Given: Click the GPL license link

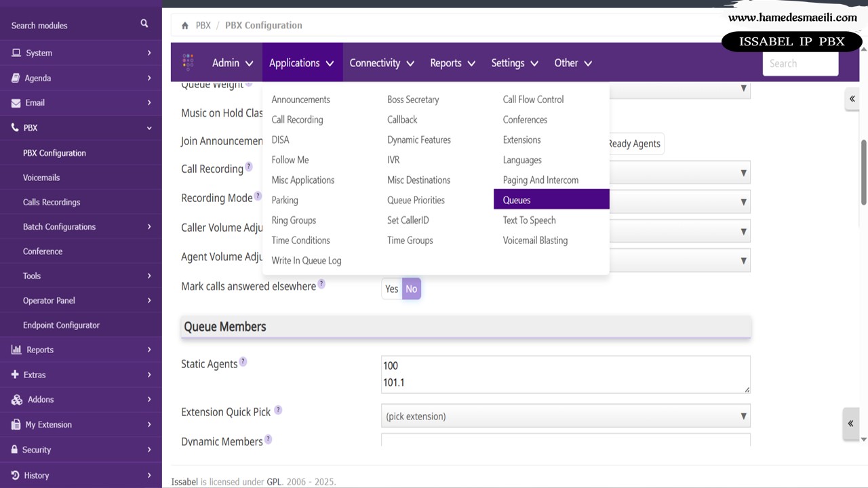Looking at the screenshot, I should click(x=274, y=482).
